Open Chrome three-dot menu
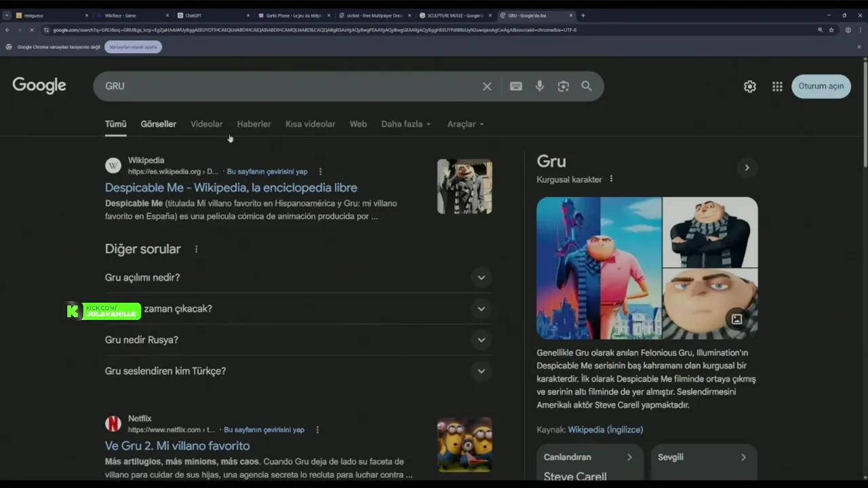The image size is (868, 488). [x=859, y=30]
